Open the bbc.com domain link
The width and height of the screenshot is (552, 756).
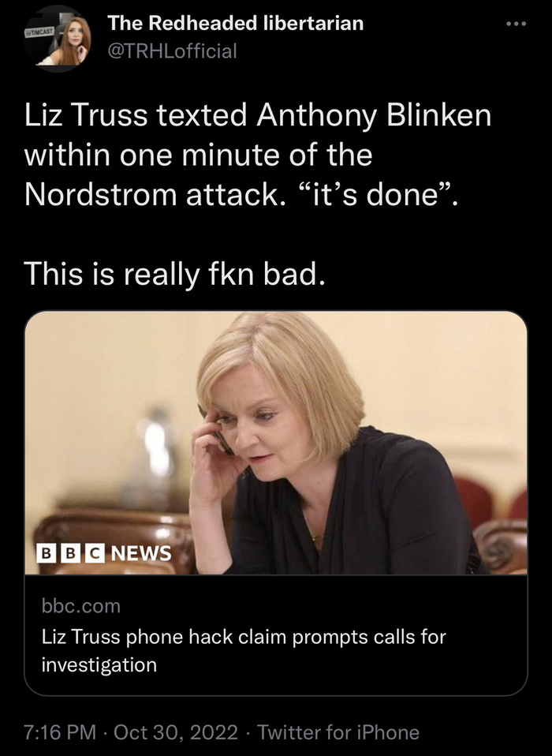click(x=81, y=605)
